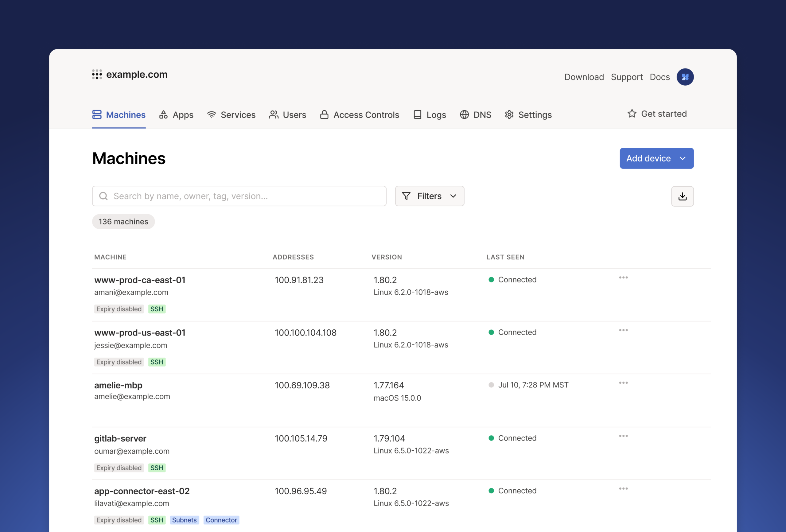Open the Docs menu item
This screenshot has height=532, width=786.
click(x=660, y=77)
